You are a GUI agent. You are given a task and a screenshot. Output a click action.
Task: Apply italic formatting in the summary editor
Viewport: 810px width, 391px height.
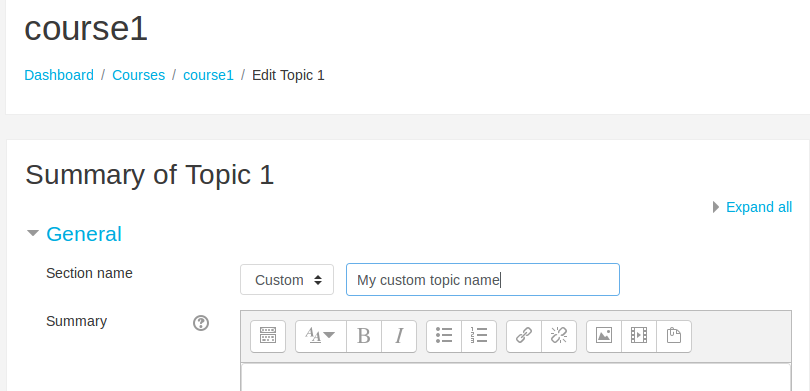pyautogui.click(x=399, y=336)
